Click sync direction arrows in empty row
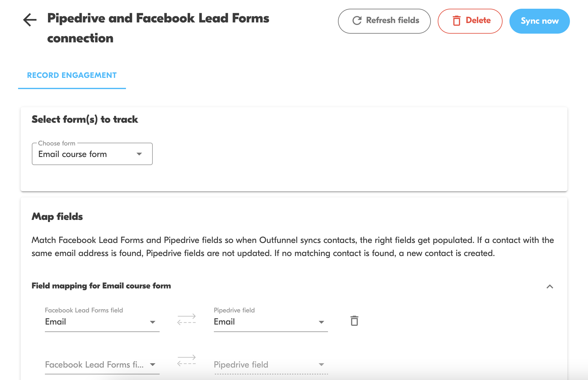 click(x=186, y=360)
